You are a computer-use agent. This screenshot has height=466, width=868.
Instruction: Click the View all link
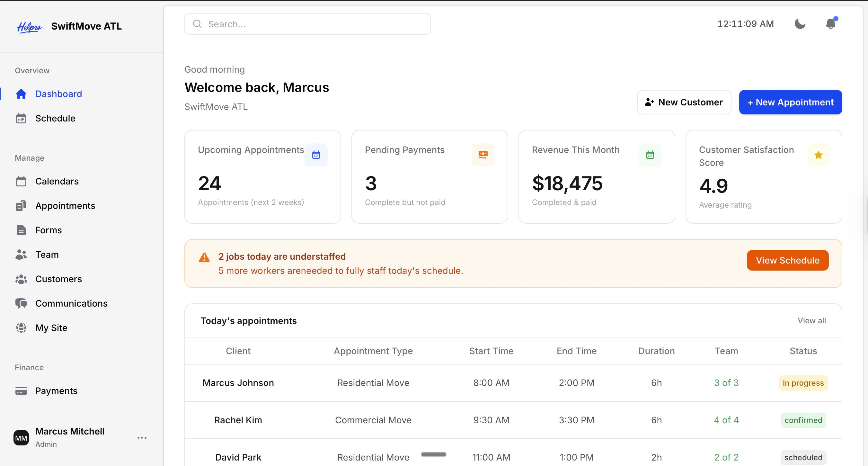(x=812, y=321)
